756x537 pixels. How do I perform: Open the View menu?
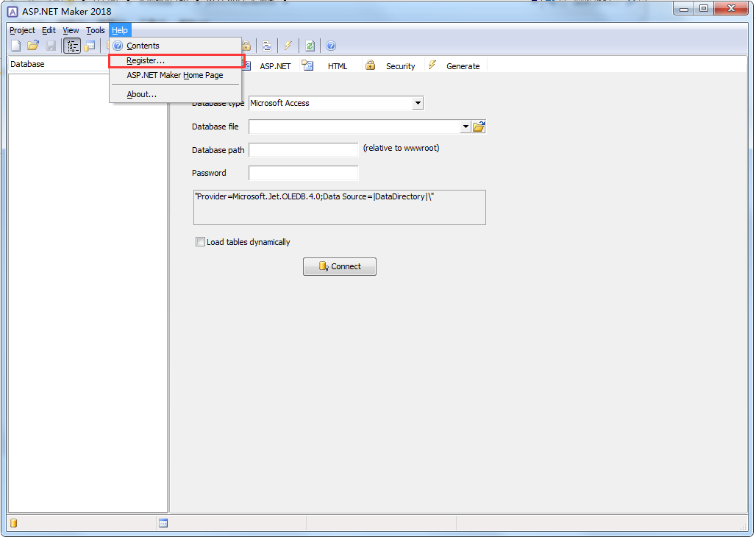coord(71,30)
